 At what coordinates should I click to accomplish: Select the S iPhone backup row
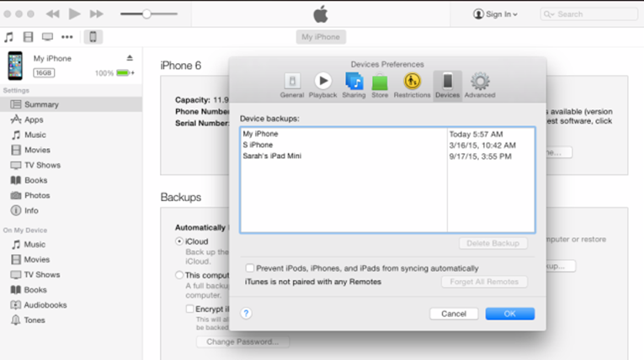(x=387, y=145)
